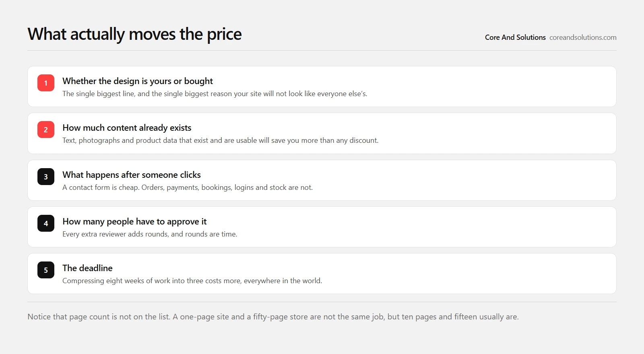
Task: Open the coreandsolutions.com link
Action: 583,37
